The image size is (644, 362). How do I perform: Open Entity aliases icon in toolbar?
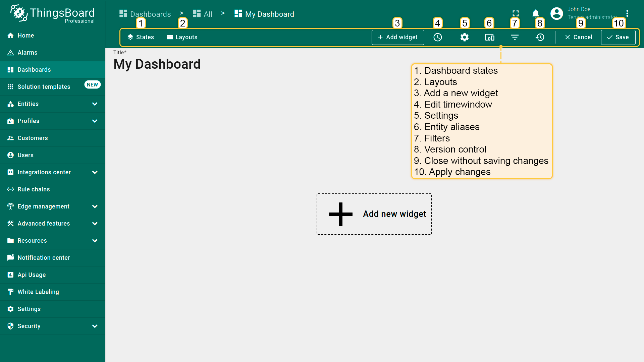click(490, 37)
